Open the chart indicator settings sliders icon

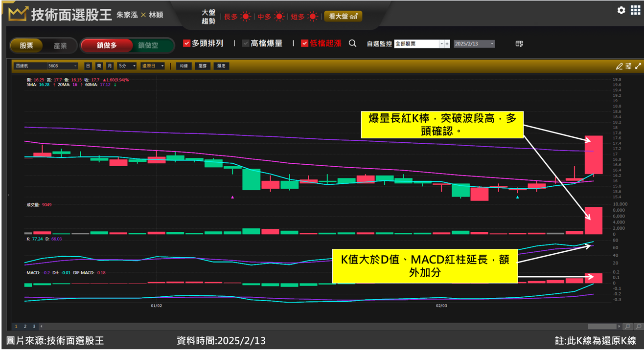click(629, 66)
